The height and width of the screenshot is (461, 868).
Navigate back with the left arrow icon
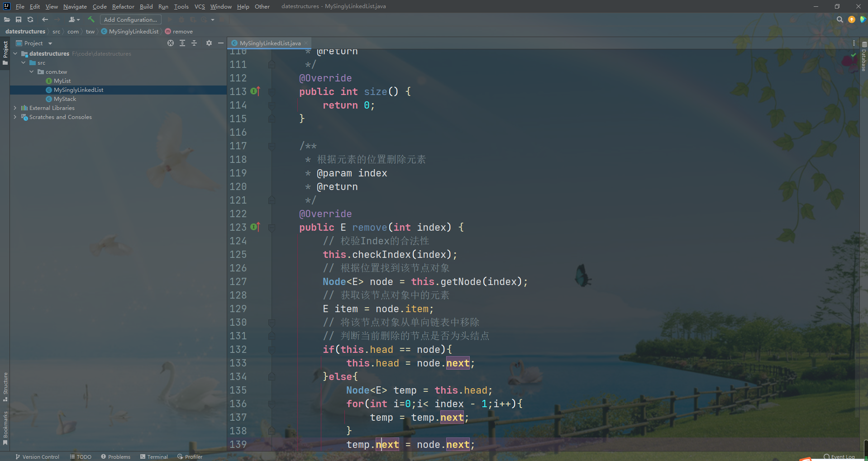click(45, 19)
